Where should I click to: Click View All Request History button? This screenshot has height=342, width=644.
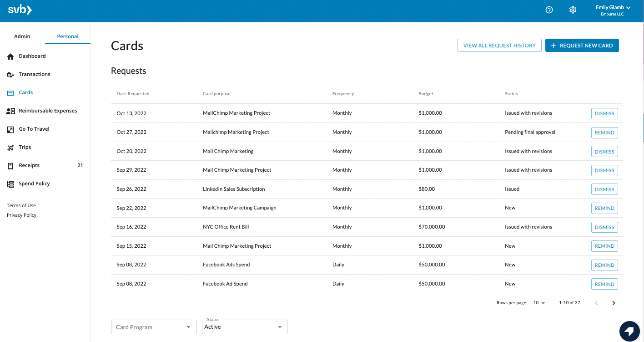499,46
